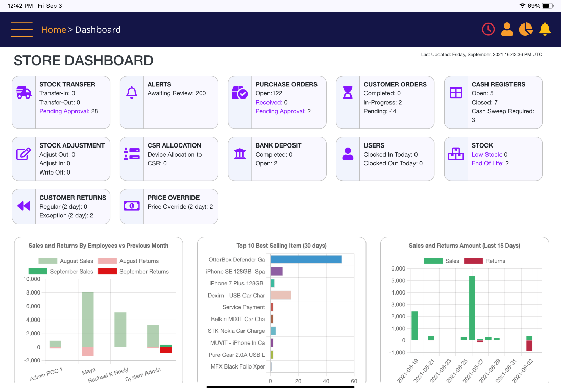The height and width of the screenshot is (392, 561).
Task: Click the Bank Deposit building icon
Action: tap(240, 154)
